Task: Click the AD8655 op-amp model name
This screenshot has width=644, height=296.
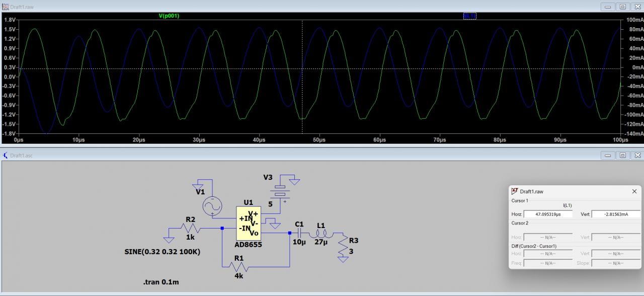Action: (x=248, y=245)
